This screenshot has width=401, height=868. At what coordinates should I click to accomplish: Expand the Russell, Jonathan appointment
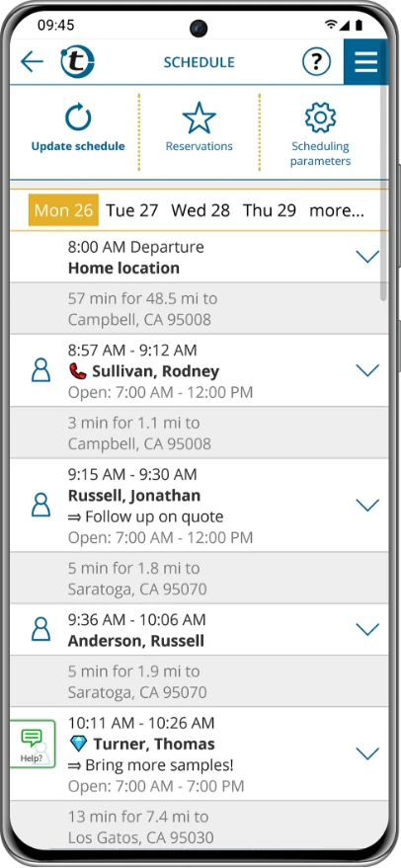point(367,505)
